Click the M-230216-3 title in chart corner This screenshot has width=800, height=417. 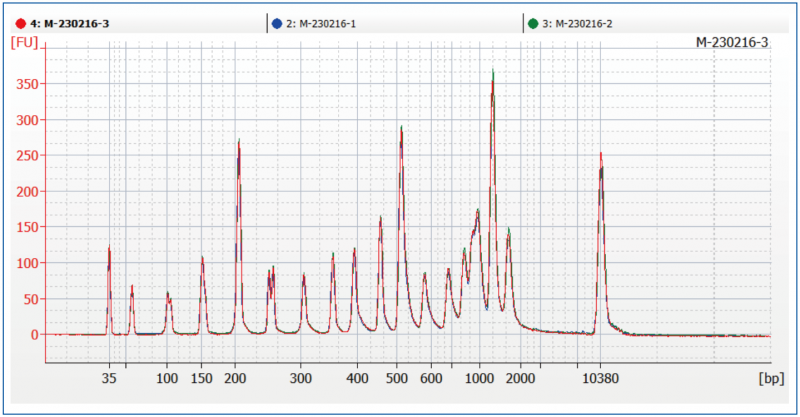click(732, 42)
